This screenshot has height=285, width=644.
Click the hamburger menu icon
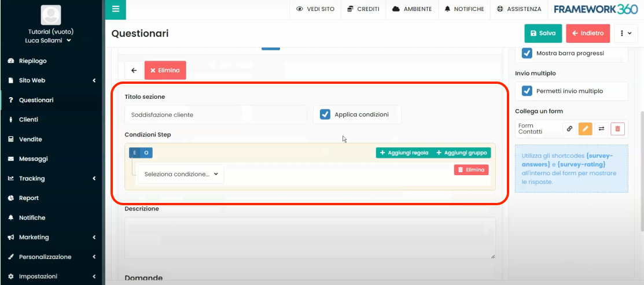click(x=116, y=9)
